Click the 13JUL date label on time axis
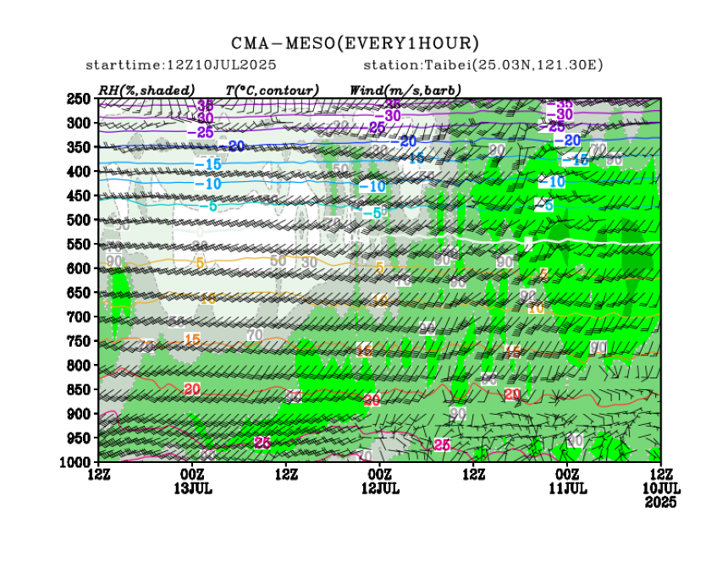Viewport: 728px width, 562px height. 193,488
